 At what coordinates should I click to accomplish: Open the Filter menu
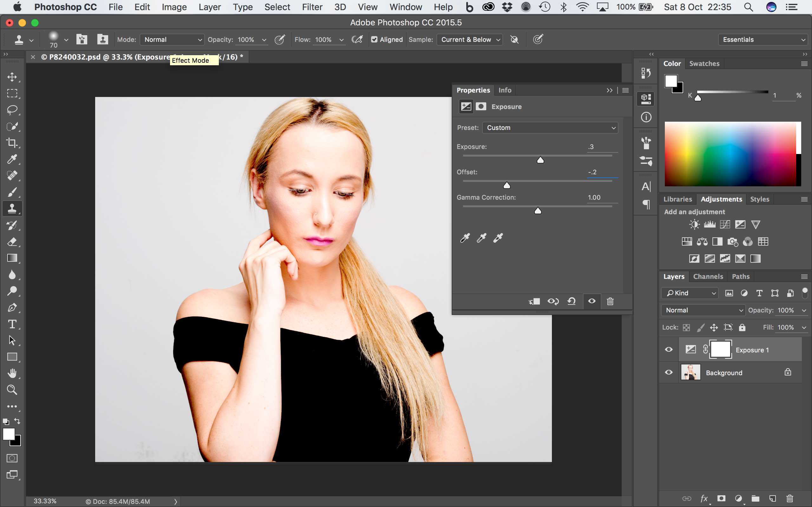coord(312,7)
